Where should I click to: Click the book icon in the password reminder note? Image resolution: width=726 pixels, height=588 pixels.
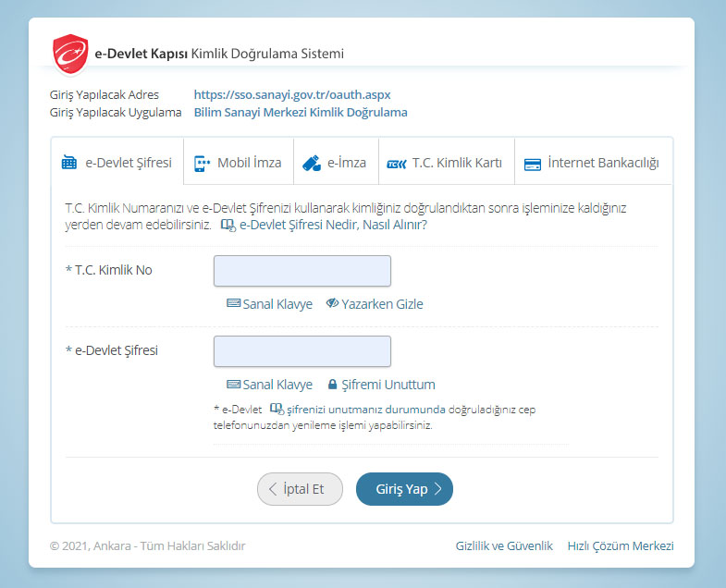pyautogui.click(x=277, y=410)
